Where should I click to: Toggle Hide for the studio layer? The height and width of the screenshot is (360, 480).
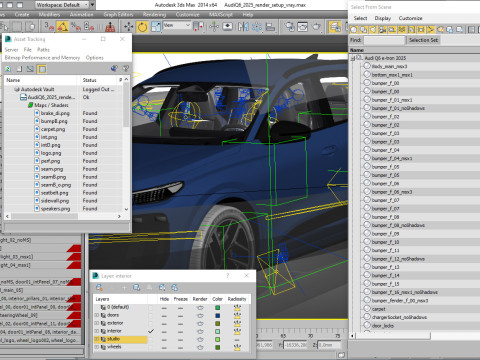pyautogui.click(x=164, y=339)
